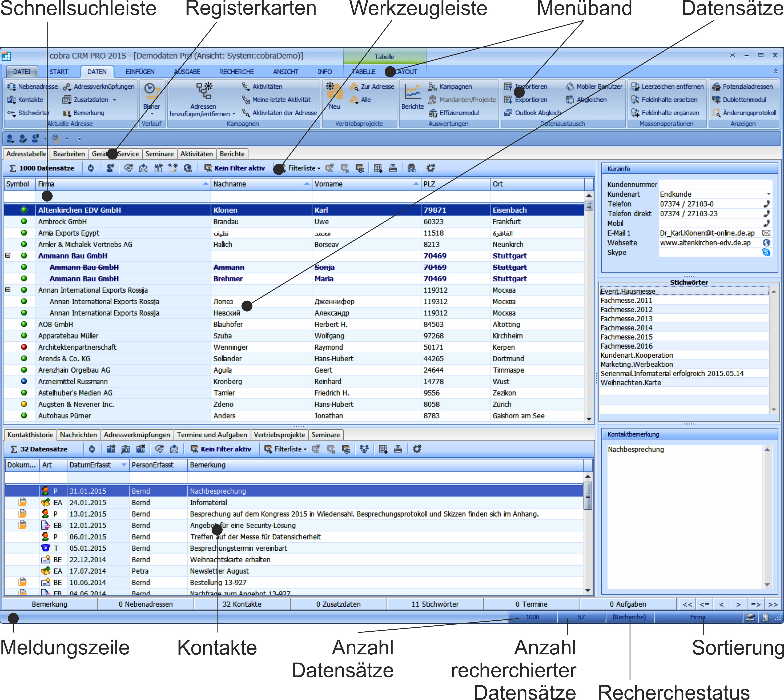Toggle Kein Filter aktiv in the address table toolbar
The height and width of the screenshot is (700, 784).
(x=234, y=168)
